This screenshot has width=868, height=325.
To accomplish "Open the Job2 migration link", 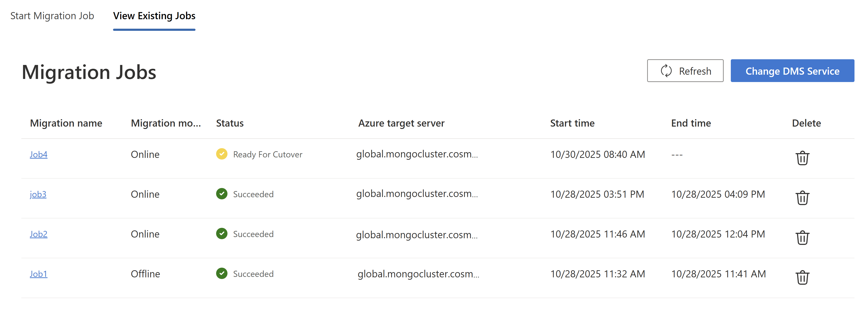I will click(38, 234).
